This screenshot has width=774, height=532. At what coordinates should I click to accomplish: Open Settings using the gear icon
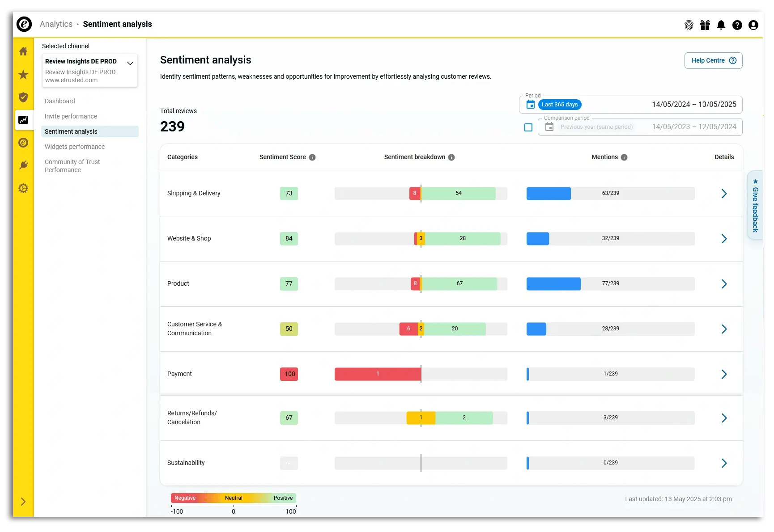click(23, 188)
